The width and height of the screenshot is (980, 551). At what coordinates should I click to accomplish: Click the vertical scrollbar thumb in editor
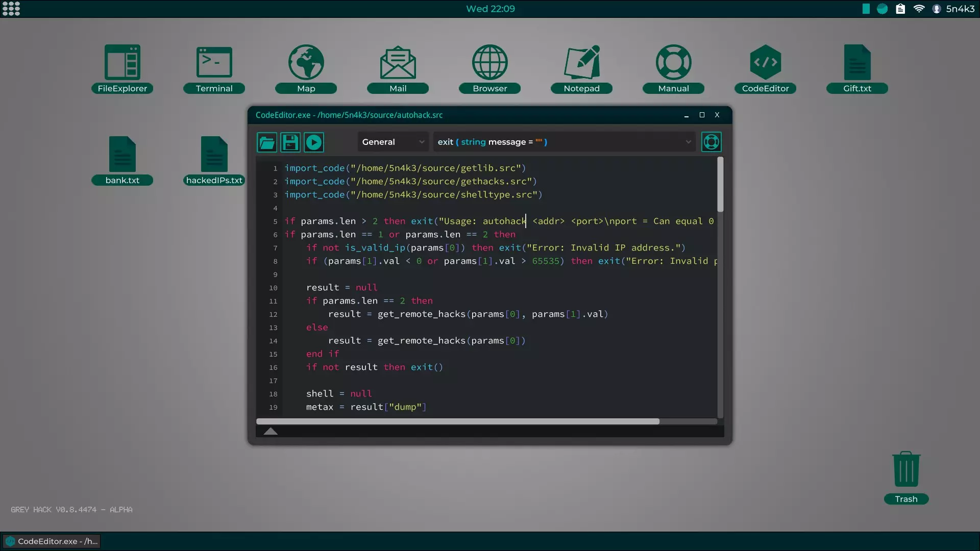(720, 185)
